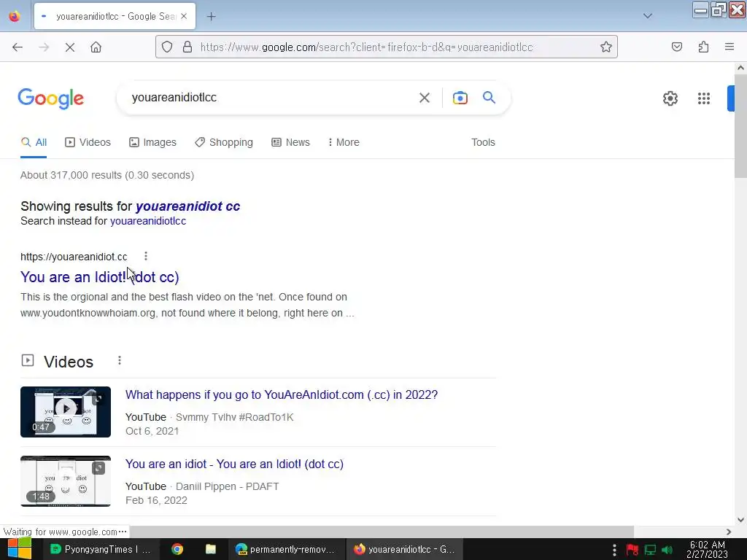This screenshot has height=560, width=747.
Task: Save page to Pocket
Action: click(677, 47)
